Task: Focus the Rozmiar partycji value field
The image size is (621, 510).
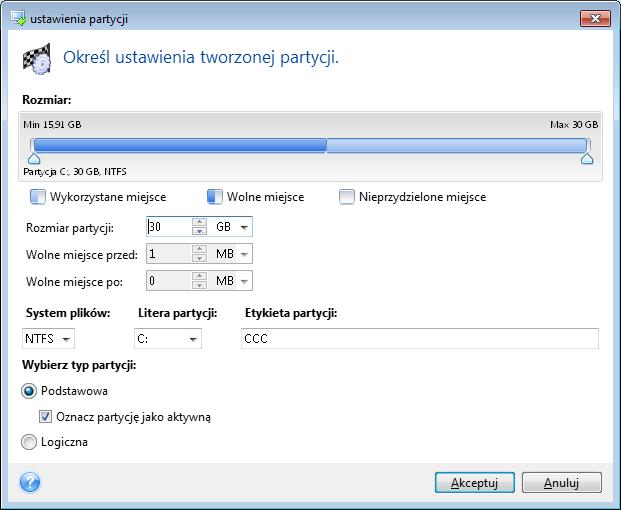Action: tap(170, 227)
